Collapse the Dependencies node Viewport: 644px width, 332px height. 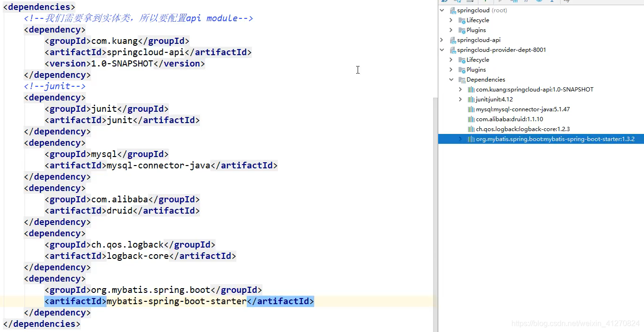click(451, 80)
